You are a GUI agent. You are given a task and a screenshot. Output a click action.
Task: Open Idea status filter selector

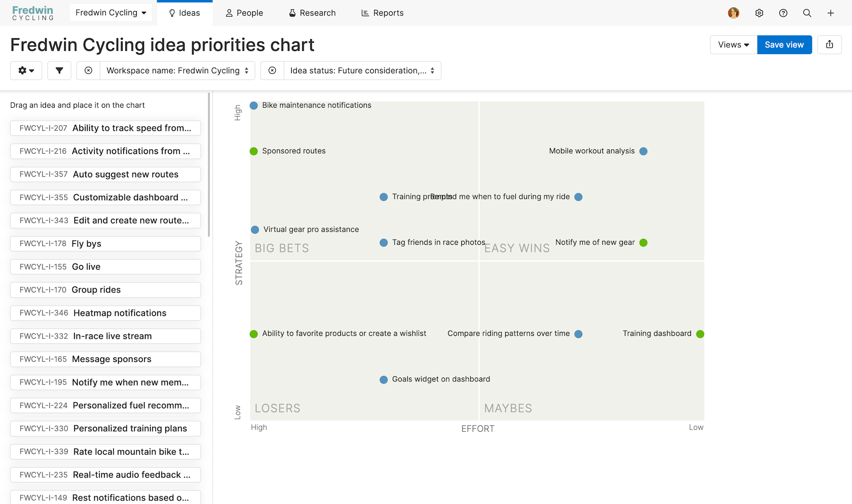point(362,71)
